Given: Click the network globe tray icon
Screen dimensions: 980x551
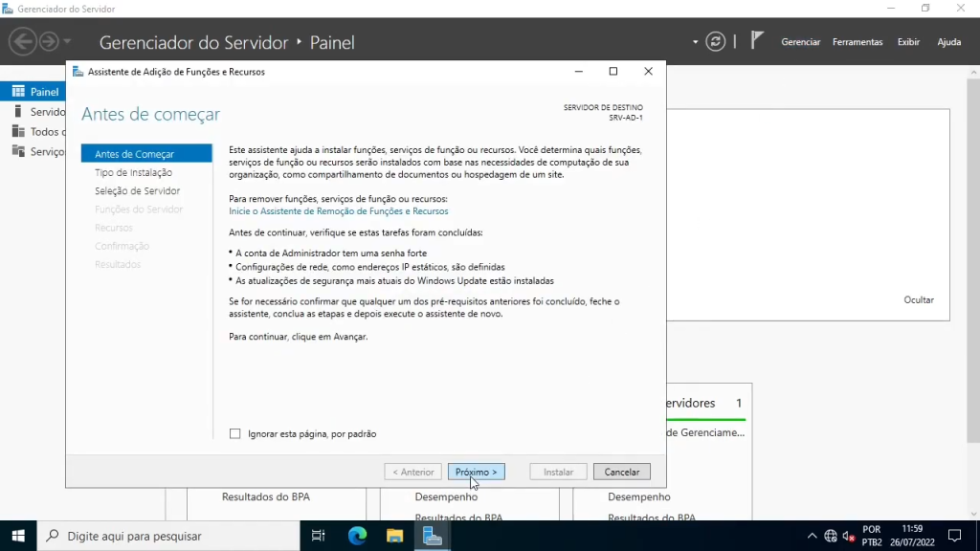Looking at the screenshot, I should (830, 536).
